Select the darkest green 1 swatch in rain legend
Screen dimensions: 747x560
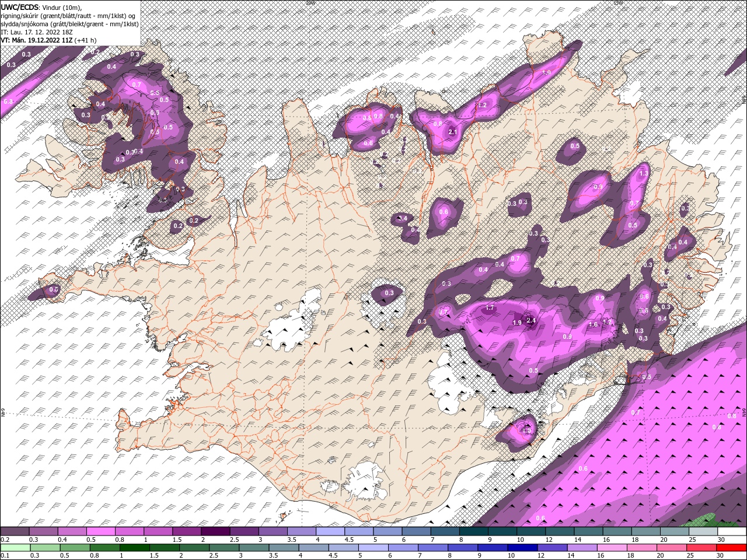pyautogui.click(x=134, y=548)
